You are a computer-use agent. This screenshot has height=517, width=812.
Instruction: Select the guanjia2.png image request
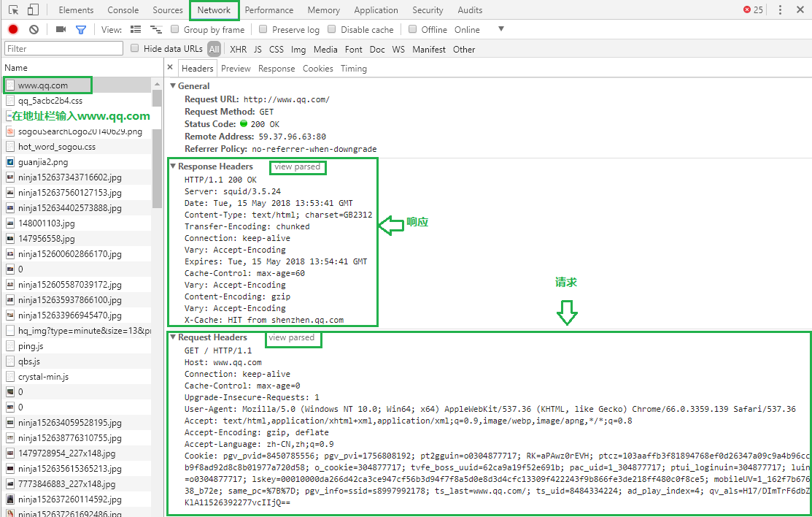pos(77,162)
